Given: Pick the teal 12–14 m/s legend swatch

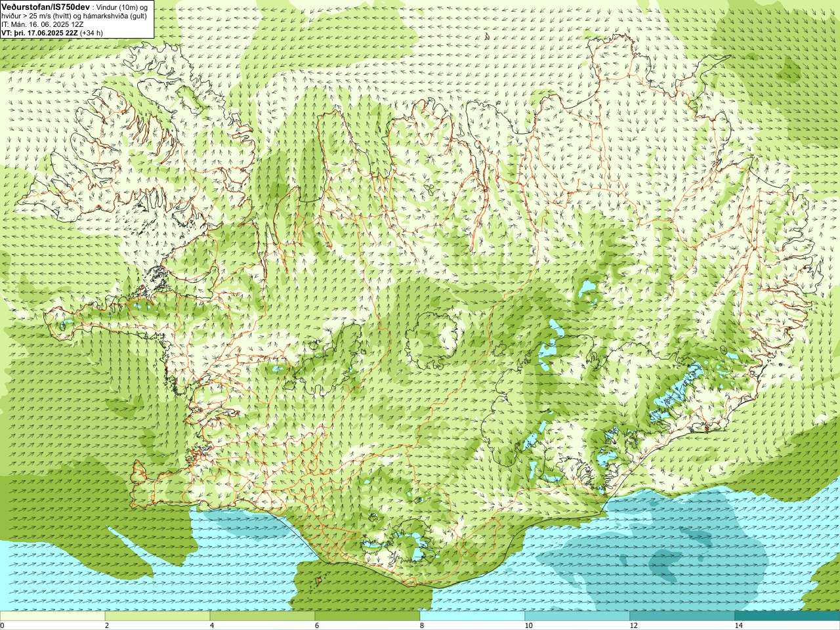Looking at the screenshot, I should click(682, 616).
